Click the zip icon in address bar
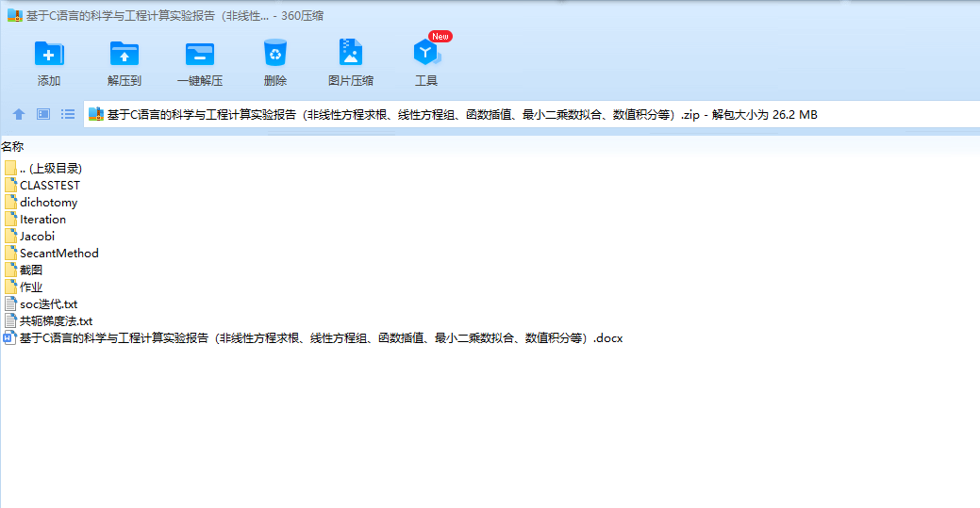Screen dimensions: 980x508 pos(95,114)
